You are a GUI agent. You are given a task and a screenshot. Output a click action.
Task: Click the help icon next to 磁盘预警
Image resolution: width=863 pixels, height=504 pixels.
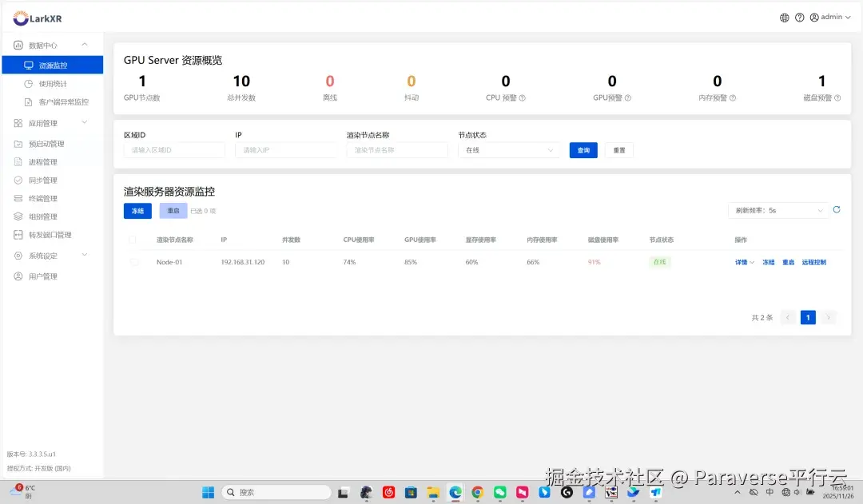pyautogui.click(x=837, y=98)
